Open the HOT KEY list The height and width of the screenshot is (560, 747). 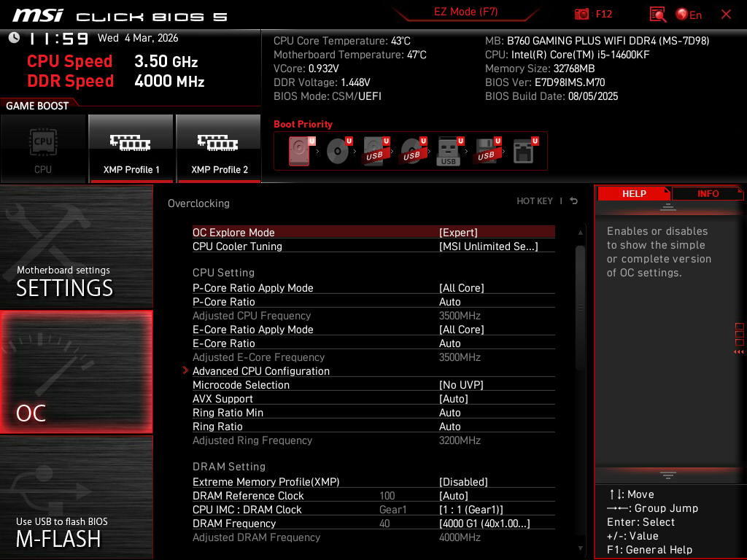[x=535, y=201]
